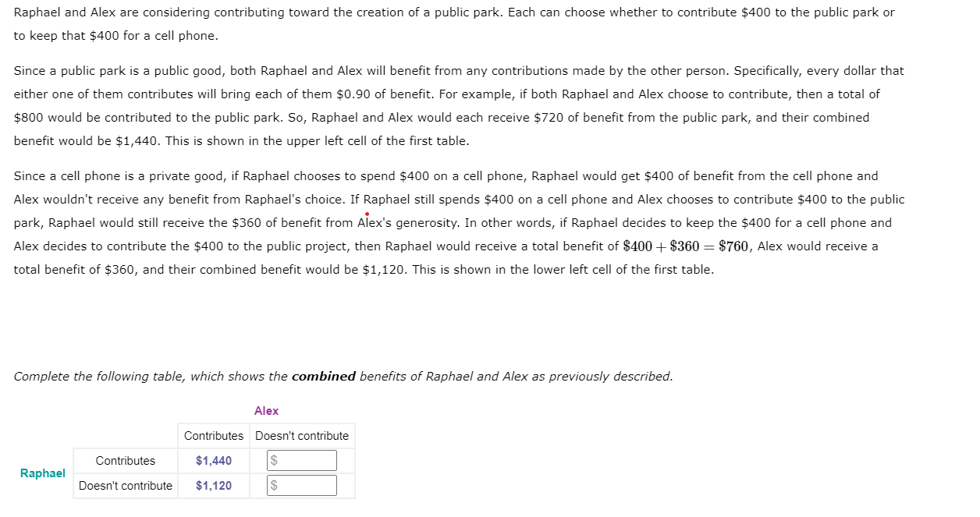Click the teal Raphael row header
The width and height of the screenshot is (980, 517).
(x=43, y=473)
